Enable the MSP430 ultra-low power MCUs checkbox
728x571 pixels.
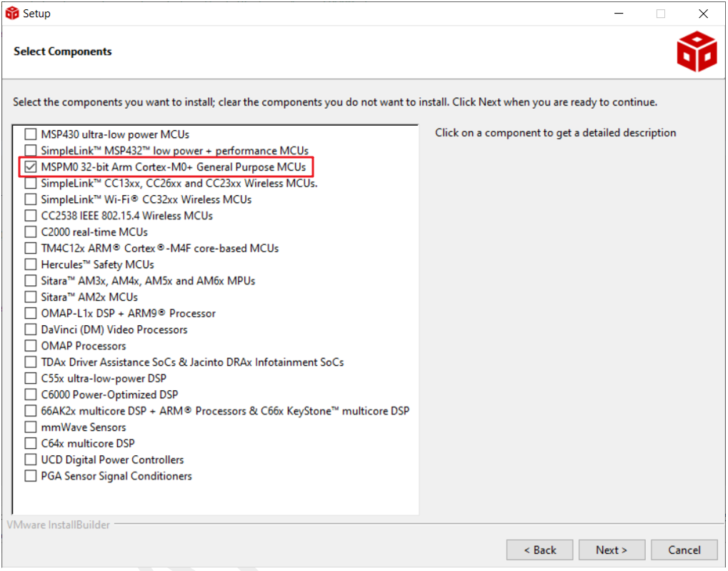click(30, 134)
